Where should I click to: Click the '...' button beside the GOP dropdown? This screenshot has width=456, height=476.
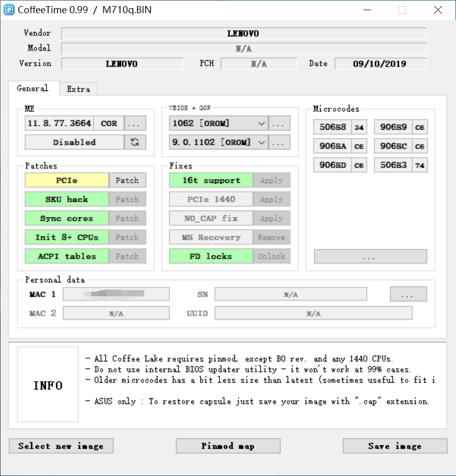click(279, 142)
